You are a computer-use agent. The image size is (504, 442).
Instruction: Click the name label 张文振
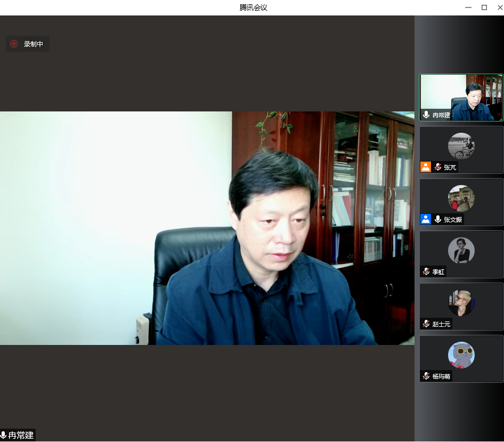[x=453, y=219]
